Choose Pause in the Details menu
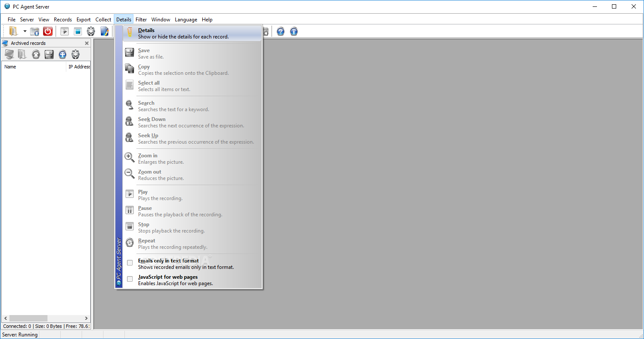Image resolution: width=644 pixels, height=339 pixels. [192, 211]
